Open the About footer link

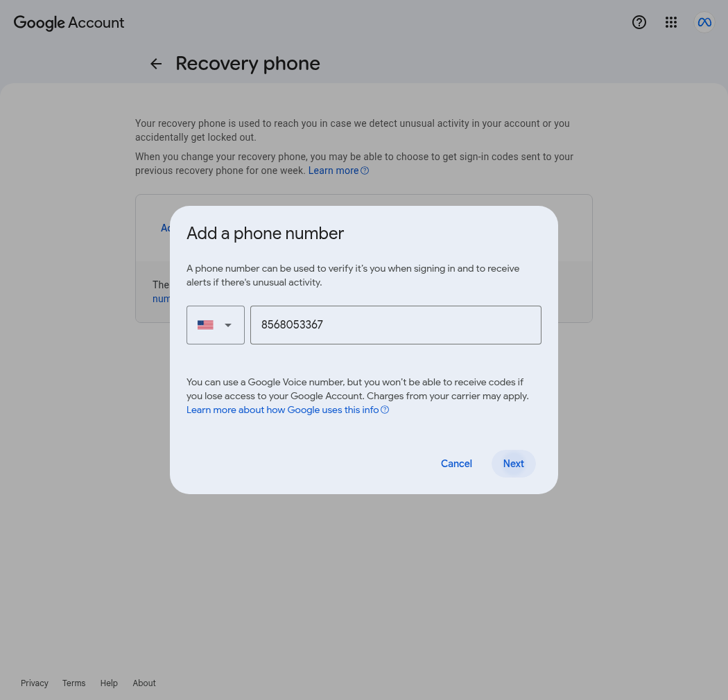coord(144,683)
